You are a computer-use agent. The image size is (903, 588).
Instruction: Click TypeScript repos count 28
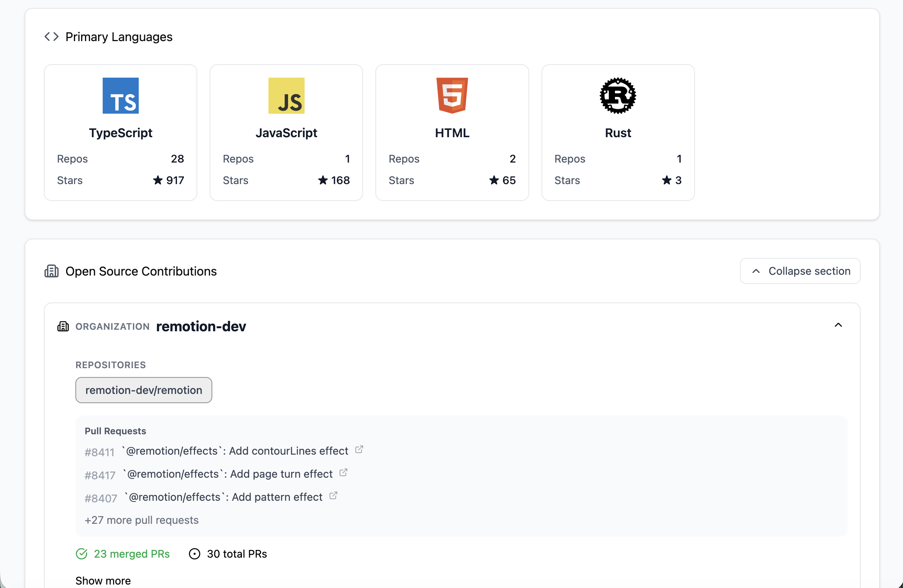coord(177,159)
